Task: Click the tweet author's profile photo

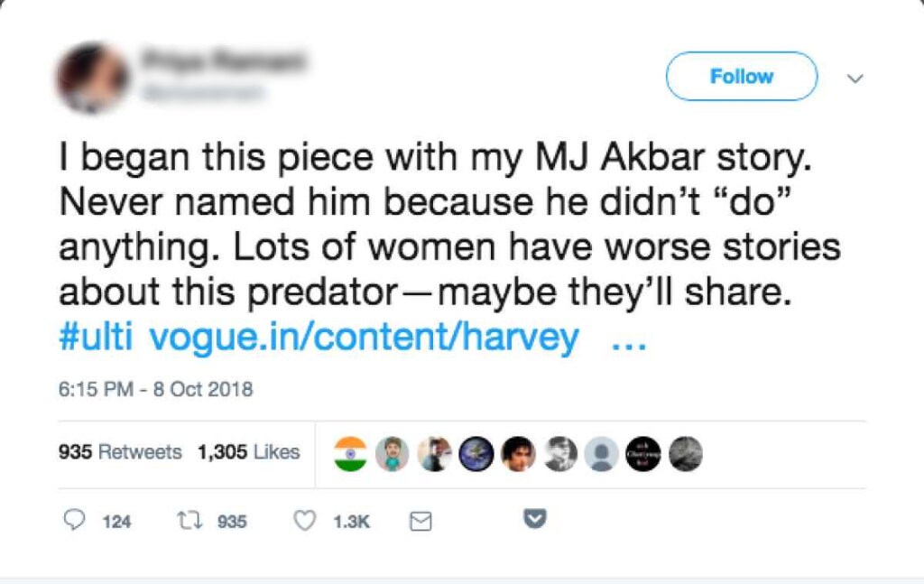Action: 93,79
